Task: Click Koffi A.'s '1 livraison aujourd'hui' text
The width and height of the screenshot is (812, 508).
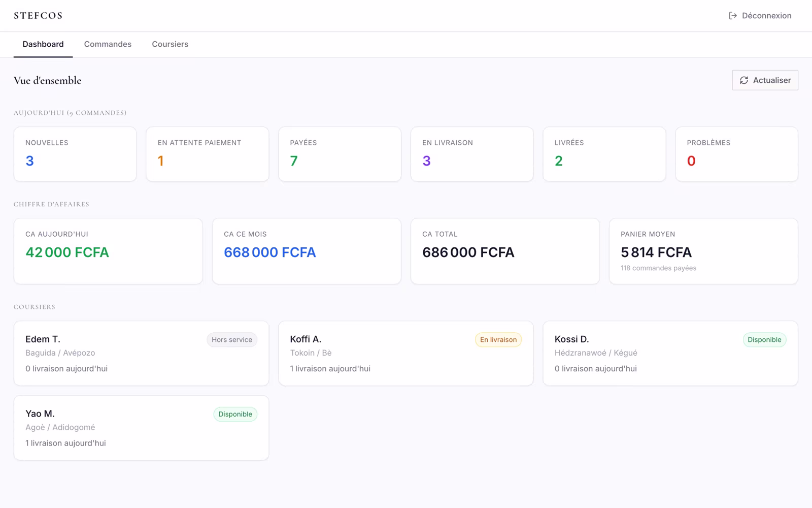Action: click(330, 369)
